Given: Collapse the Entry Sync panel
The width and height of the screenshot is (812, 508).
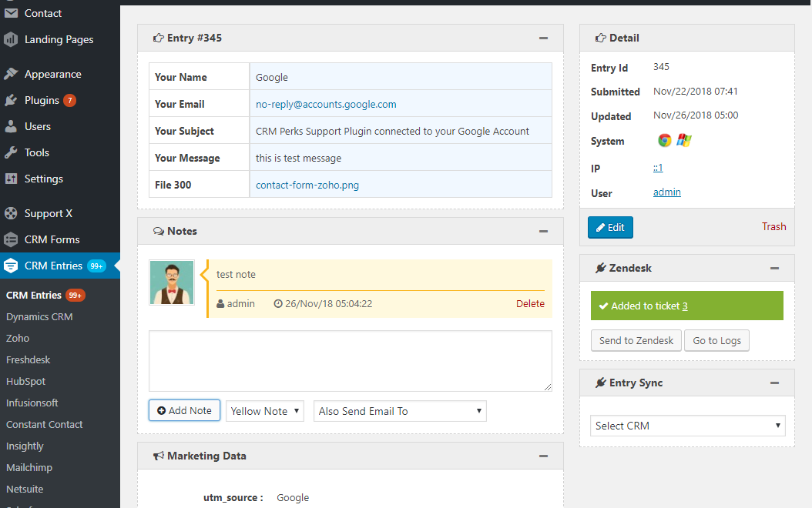Looking at the screenshot, I should pos(775,383).
